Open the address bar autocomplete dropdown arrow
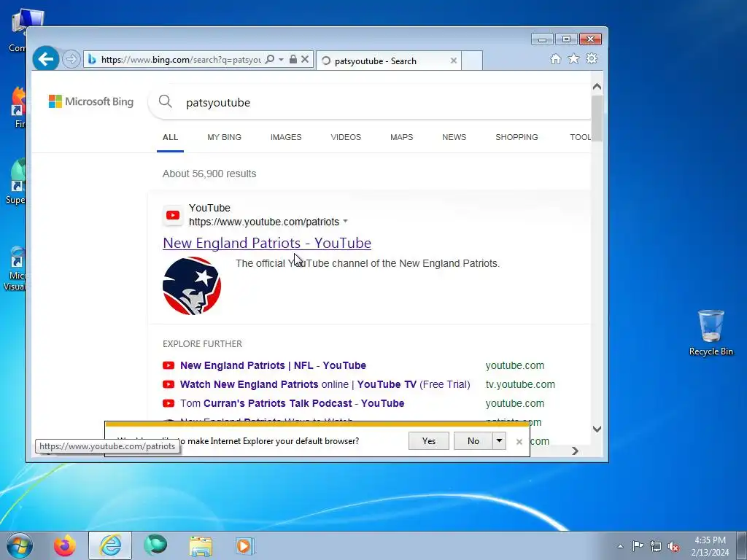The height and width of the screenshot is (560, 747). click(x=281, y=60)
